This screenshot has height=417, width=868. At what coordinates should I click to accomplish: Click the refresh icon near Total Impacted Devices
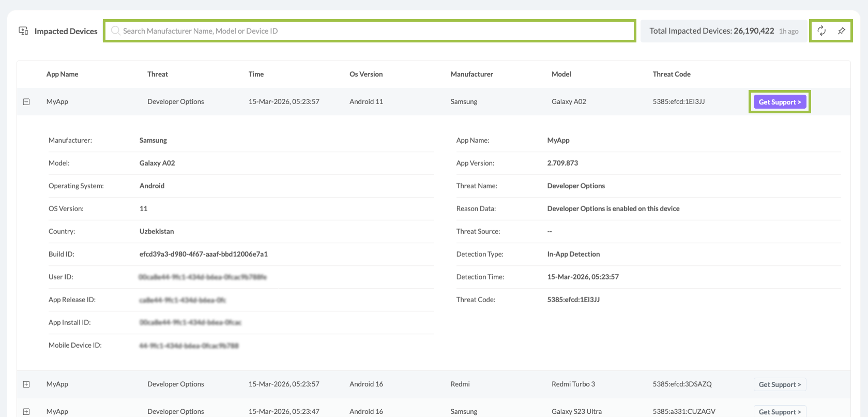pyautogui.click(x=821, y=31)
